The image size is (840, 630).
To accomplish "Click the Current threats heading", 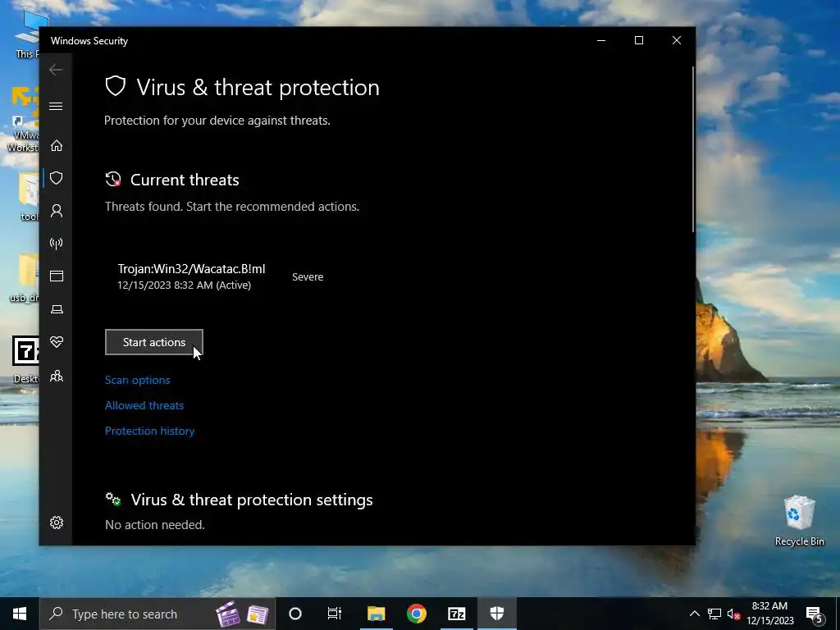I will (x=185, y=180).
